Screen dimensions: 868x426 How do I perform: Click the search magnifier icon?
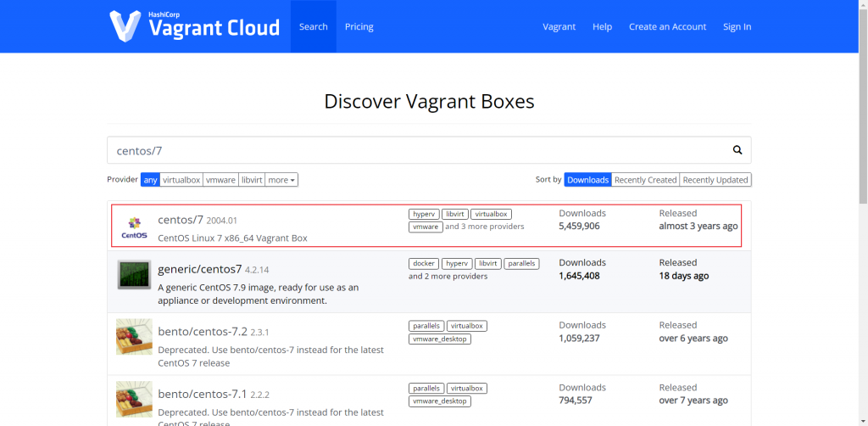(x=737, y=149)
